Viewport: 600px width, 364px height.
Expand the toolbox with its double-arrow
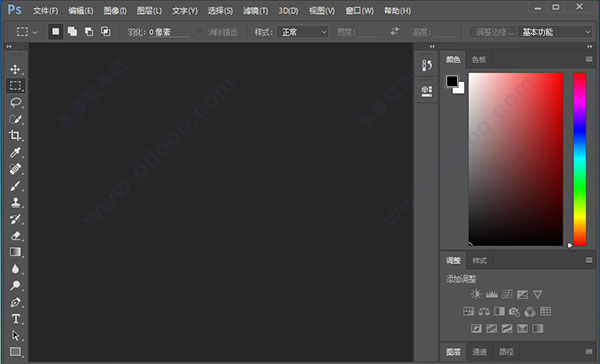click(9, 46)
